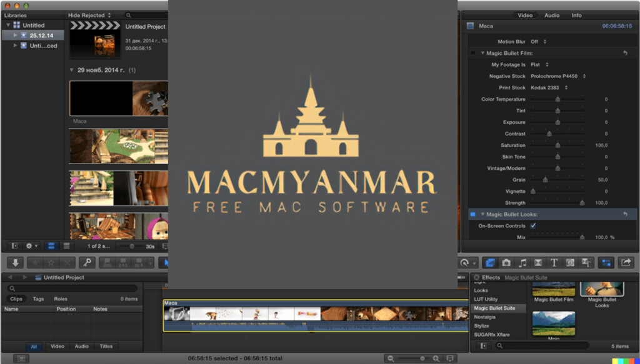
Task: Reset Magic Bullet Looks parameters arrow
Action: [x=625, y=214]
